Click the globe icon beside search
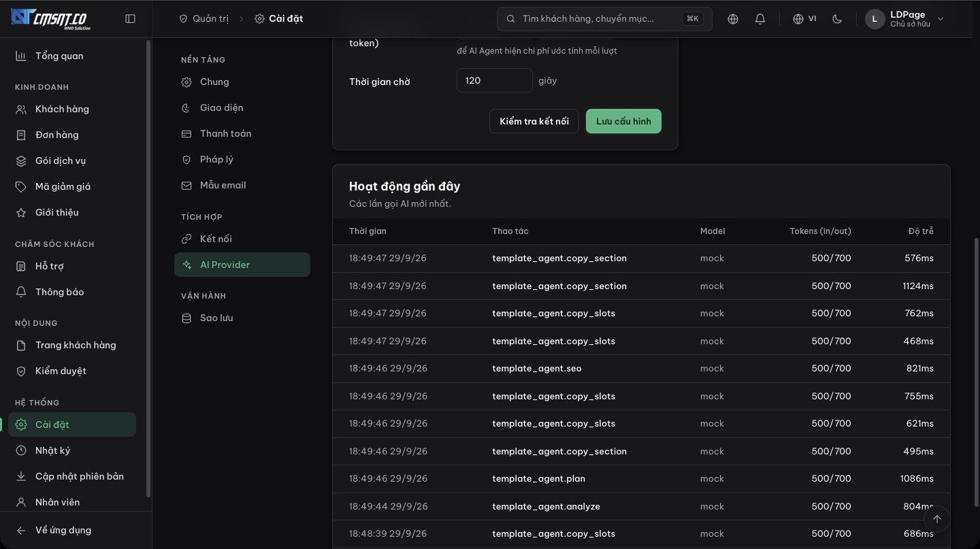The image size is (980, 549). coord(733,19)
